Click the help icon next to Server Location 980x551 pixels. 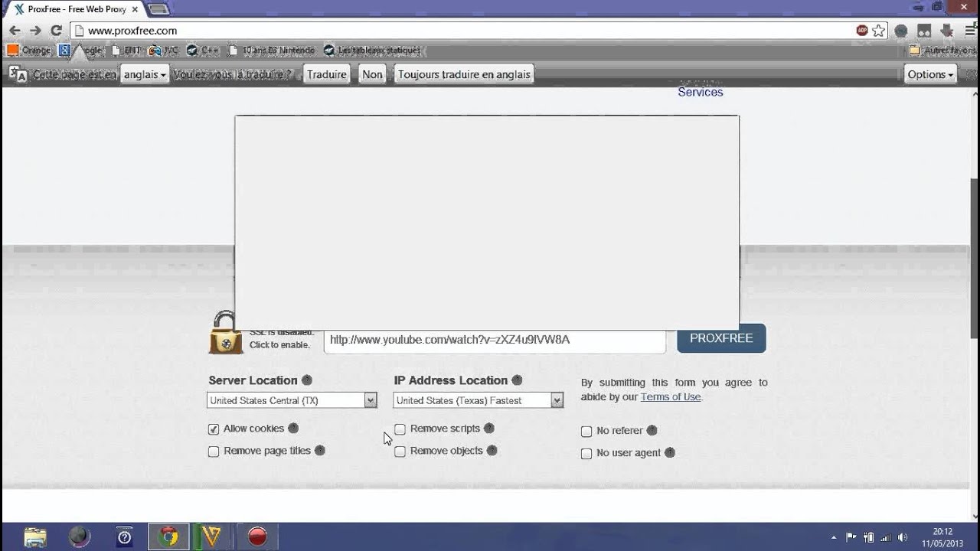[307, 380]
